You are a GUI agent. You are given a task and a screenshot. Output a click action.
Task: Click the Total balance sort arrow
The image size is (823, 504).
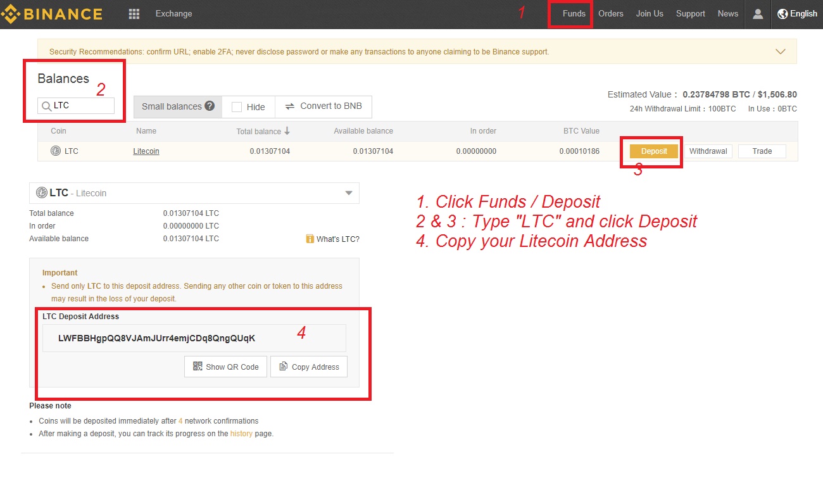tap(287, 131)
